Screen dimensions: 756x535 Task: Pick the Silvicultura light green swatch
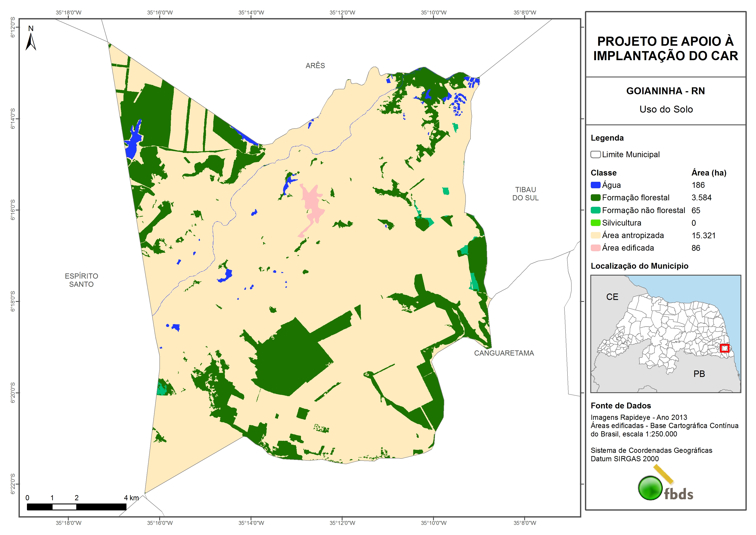coord(595,223)
